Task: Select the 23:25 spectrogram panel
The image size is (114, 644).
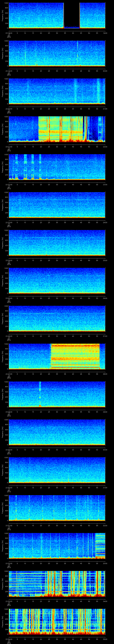Action: [x=57, y=280]
